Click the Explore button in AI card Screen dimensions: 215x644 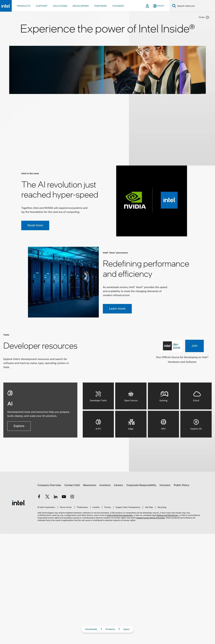pos(19,426)
